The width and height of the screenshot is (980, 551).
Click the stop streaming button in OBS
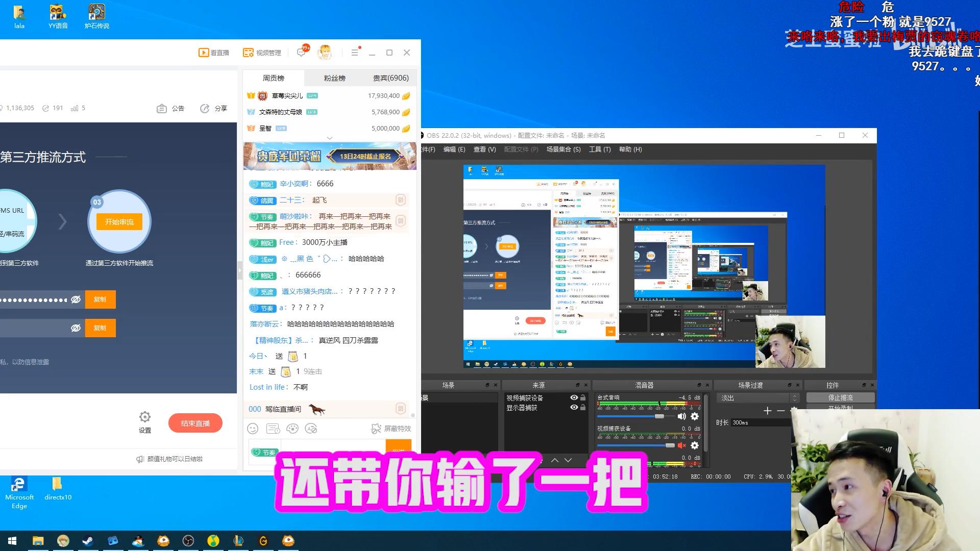coord(840,397)
